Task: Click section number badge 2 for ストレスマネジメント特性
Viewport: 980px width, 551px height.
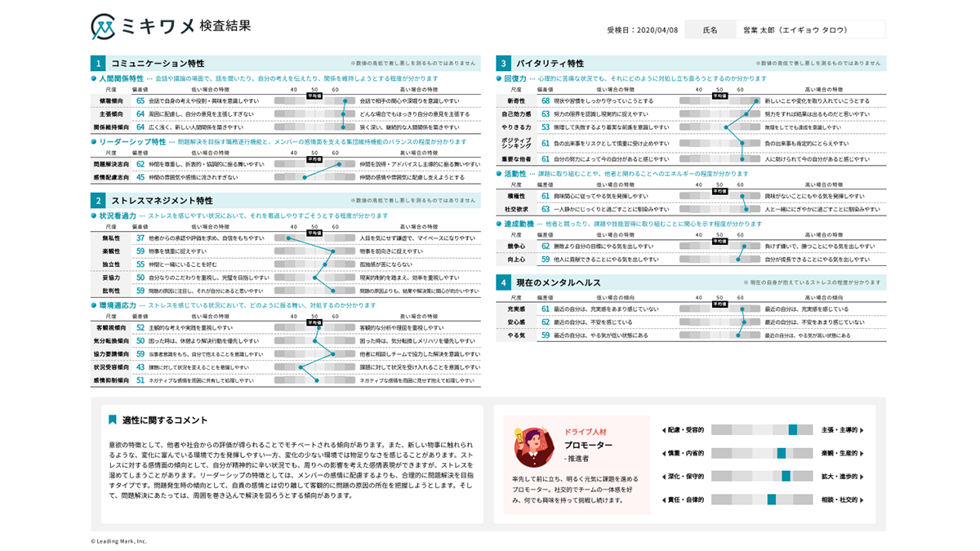Action: [98, 200]
